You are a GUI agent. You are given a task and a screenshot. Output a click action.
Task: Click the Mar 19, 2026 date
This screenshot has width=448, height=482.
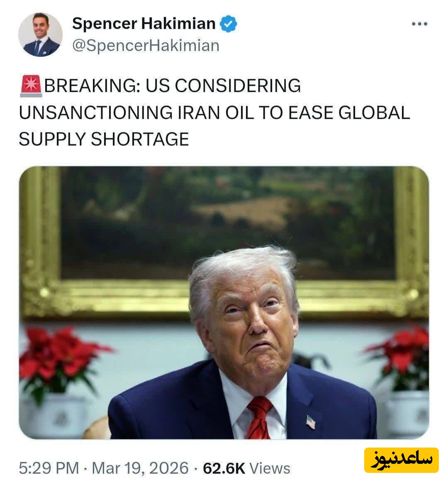pos(140,468)
